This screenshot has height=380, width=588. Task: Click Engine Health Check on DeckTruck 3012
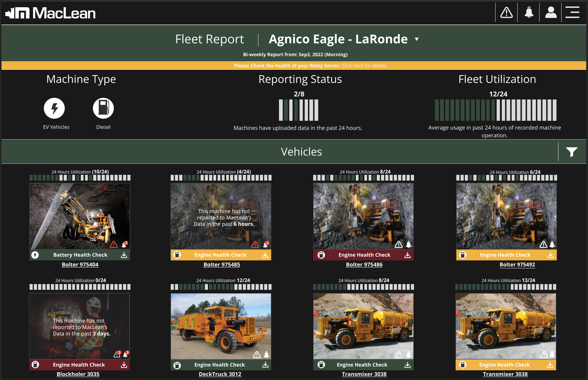pyautogui.click(x=219, y=365)
